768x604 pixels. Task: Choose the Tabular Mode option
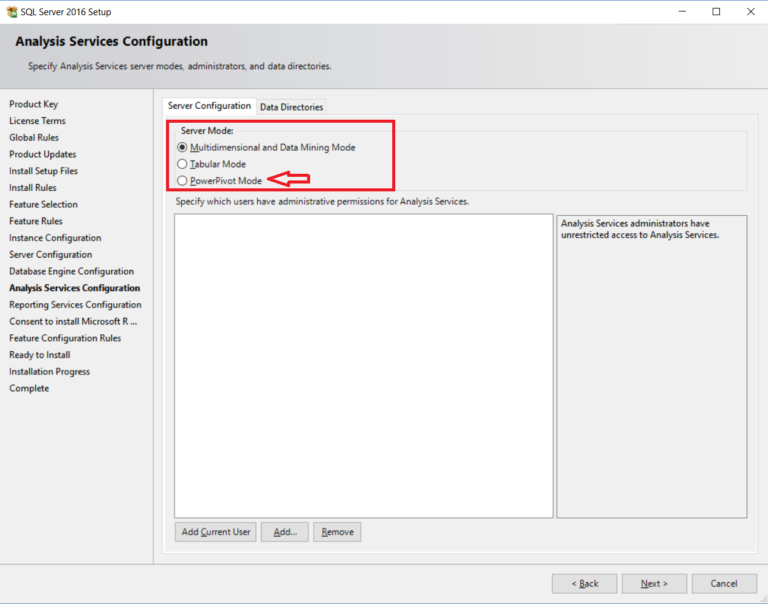(x=182, y=164)
